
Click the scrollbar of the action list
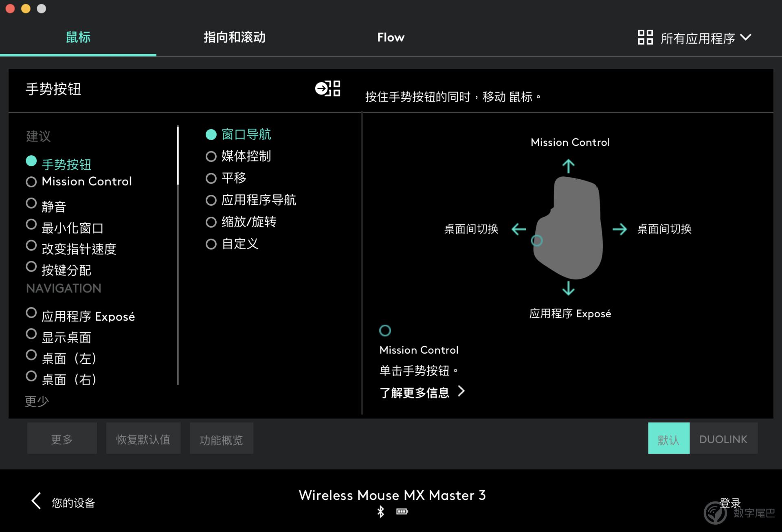coord(178,156)
